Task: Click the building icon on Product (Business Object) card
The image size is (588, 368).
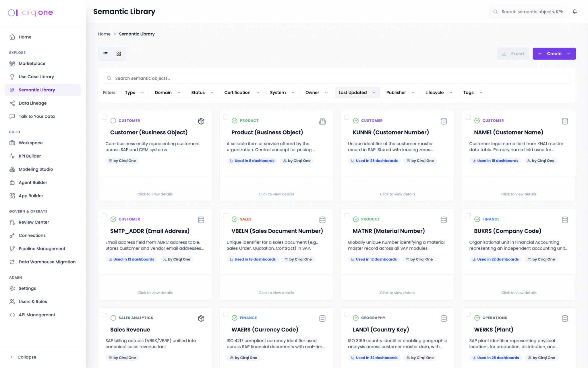Action: (322, 121)
